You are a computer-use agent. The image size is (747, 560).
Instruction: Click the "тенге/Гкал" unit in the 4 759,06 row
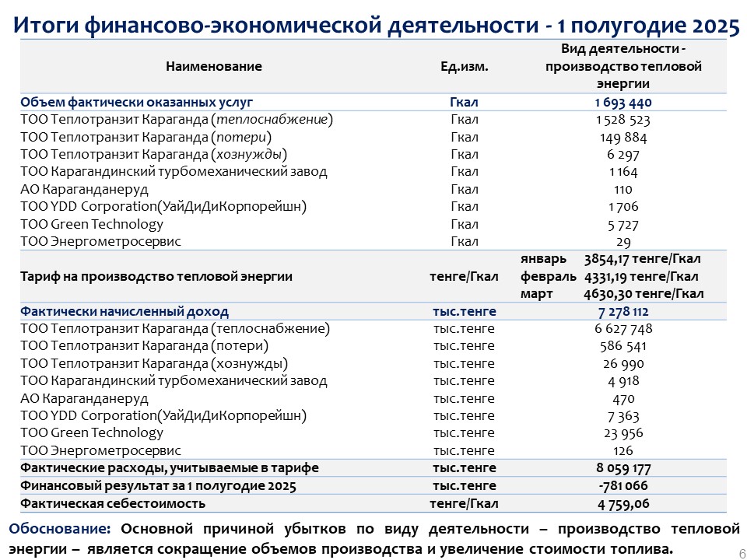pos(464,503)
